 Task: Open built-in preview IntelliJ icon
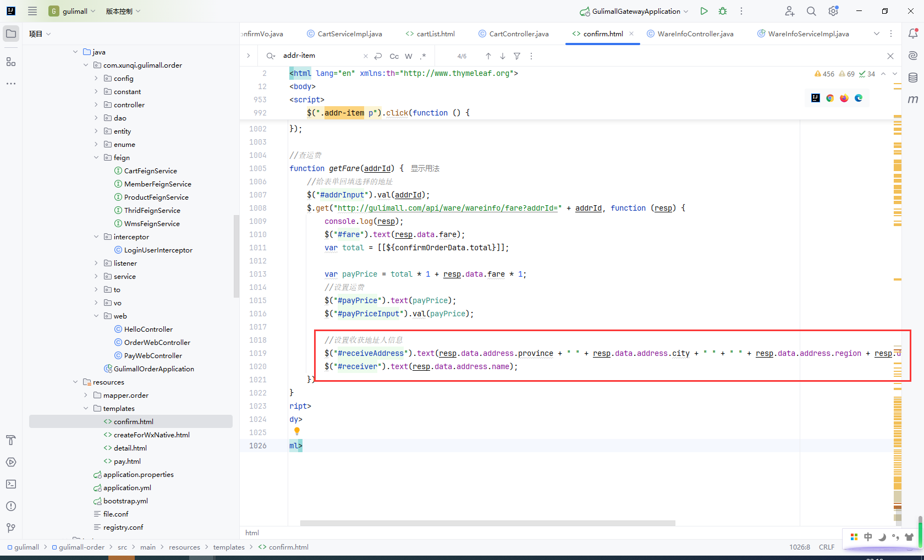[816, 98]
